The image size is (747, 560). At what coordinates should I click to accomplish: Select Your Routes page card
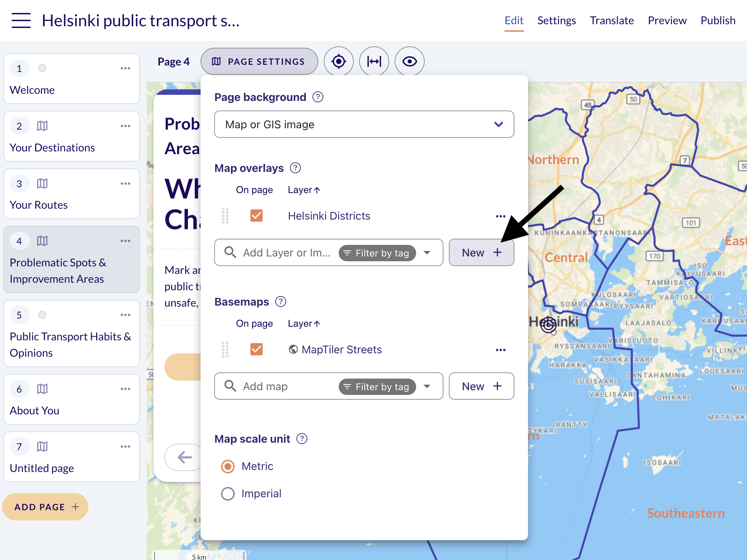pyautogui.click(x=72, y=194)
